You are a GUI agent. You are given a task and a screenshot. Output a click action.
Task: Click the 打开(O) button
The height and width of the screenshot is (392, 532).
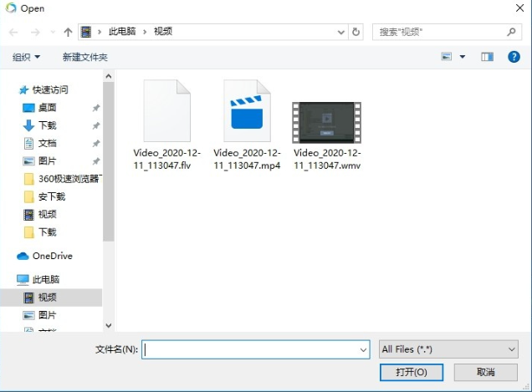412,372
